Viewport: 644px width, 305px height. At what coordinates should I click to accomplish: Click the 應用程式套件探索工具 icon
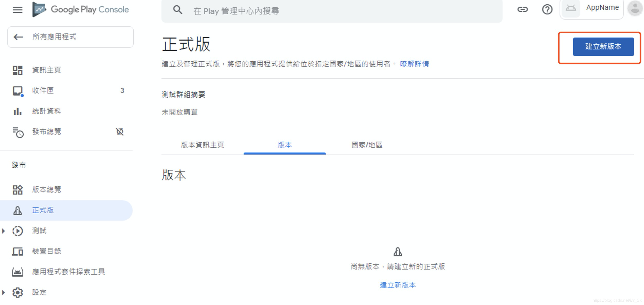[17, 271]
